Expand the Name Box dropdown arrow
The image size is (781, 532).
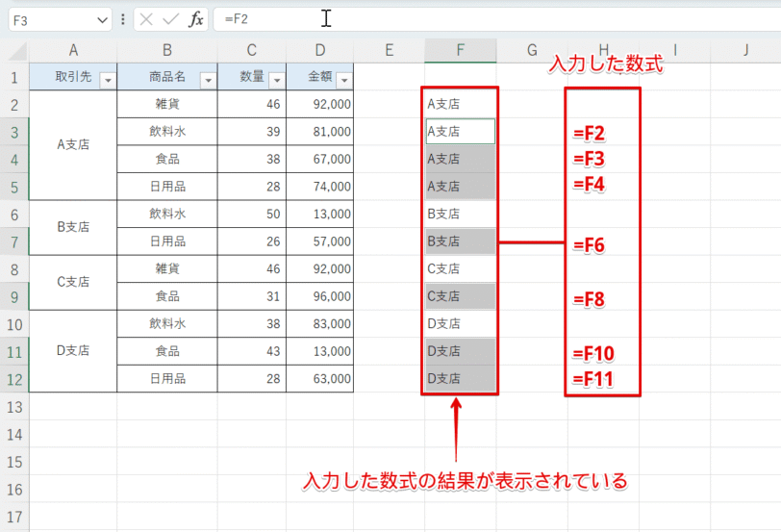pos(102,20)
